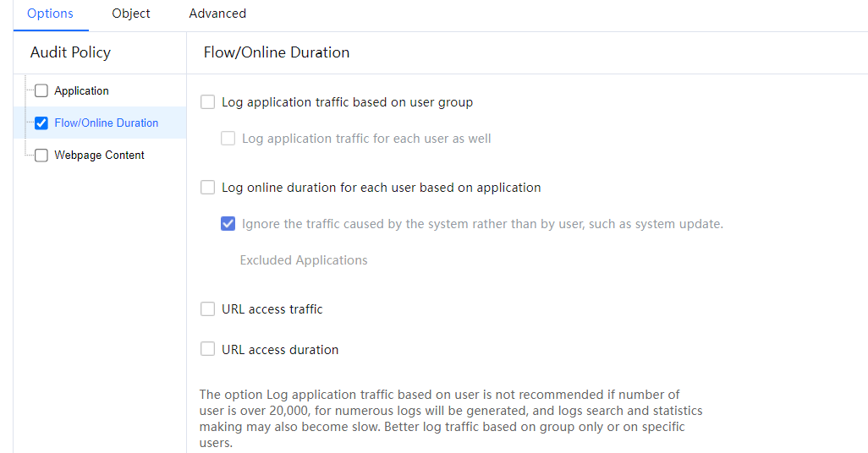Select the Webpage Content tree label
This screenshot has height=453, width=868.
(x=99, y=156)
